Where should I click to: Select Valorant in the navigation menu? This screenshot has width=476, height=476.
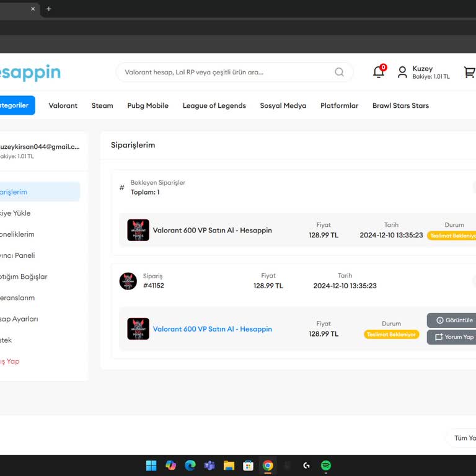coord(63,105)
